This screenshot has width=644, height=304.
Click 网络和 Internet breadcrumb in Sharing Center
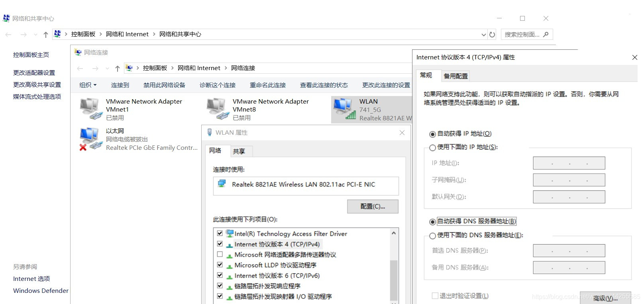pyautogui.click(x=127, y=34)
